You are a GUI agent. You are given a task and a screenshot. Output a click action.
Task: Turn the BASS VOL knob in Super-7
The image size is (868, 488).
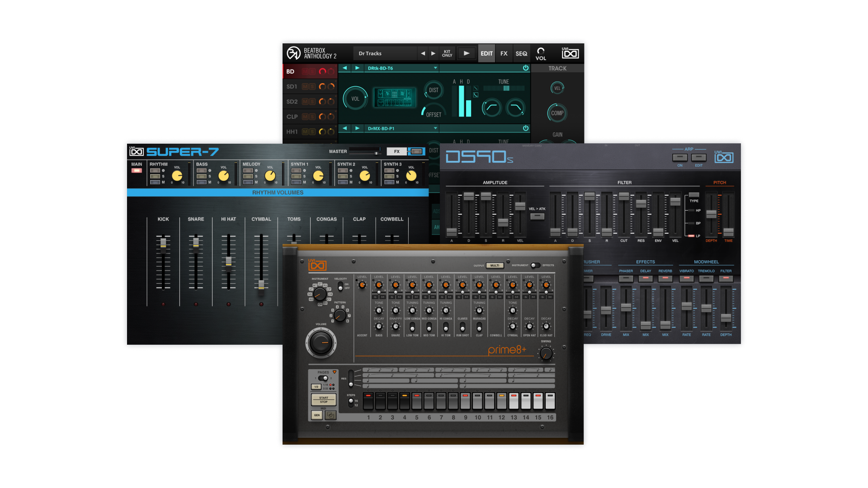pyautogui.click(x=223, y=176)
